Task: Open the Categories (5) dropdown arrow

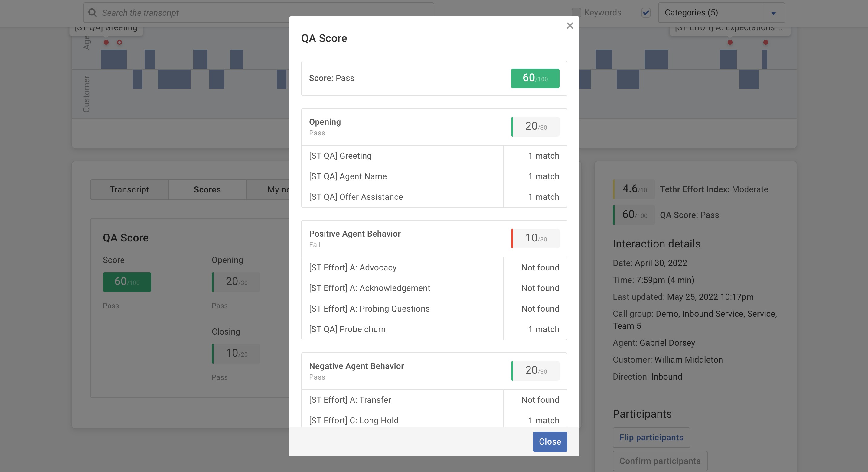Action: click(773, 13)
